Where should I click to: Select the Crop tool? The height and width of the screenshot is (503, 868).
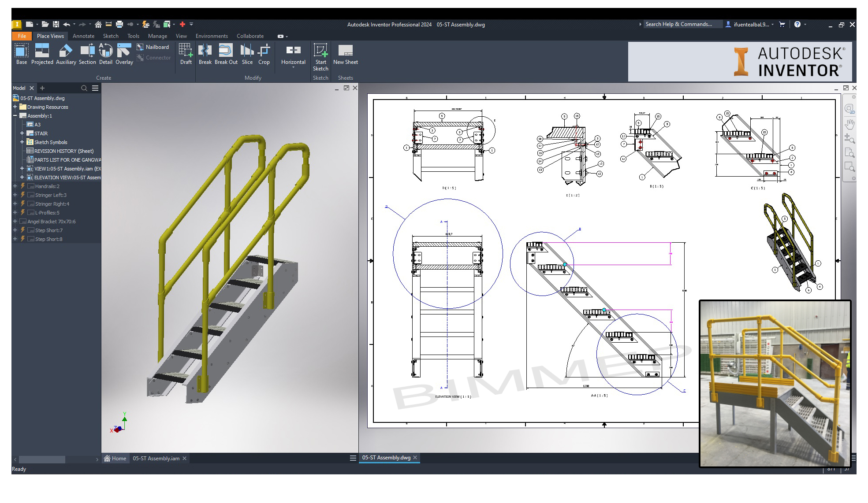point(264,54)
